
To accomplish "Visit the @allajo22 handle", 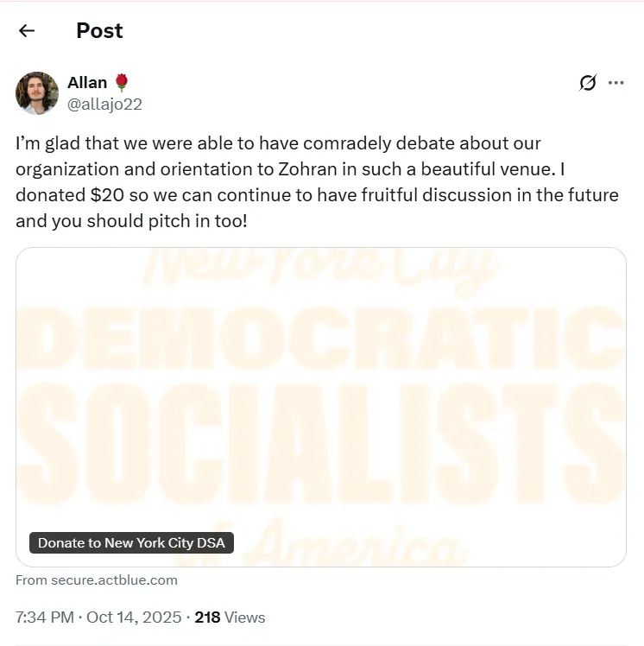I will point(104,104).
